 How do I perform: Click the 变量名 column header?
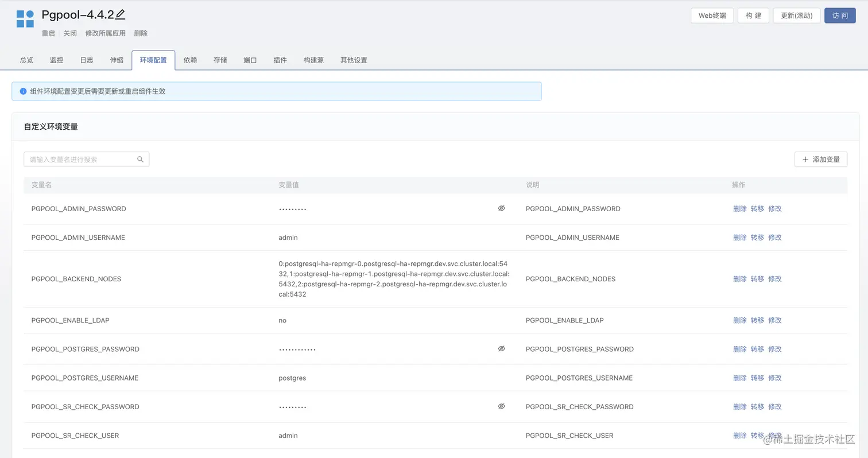[41, 185]
